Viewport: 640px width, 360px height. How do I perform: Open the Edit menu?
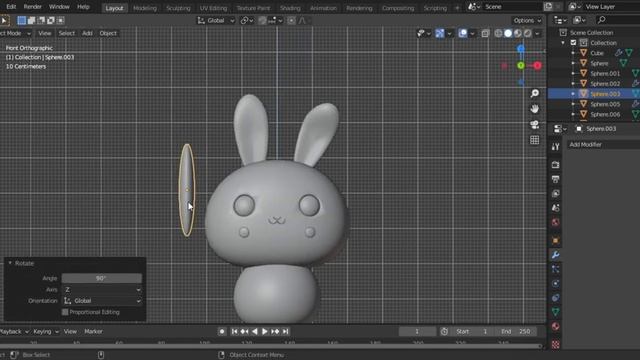[11, 7]
